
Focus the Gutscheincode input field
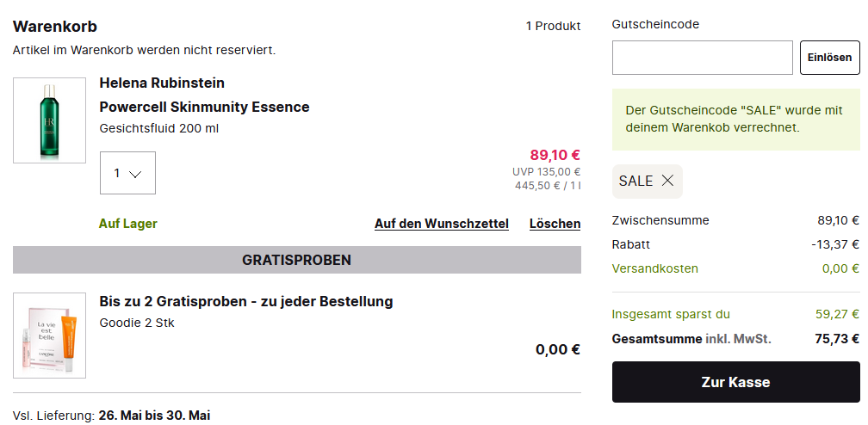[x=702, y=58]
